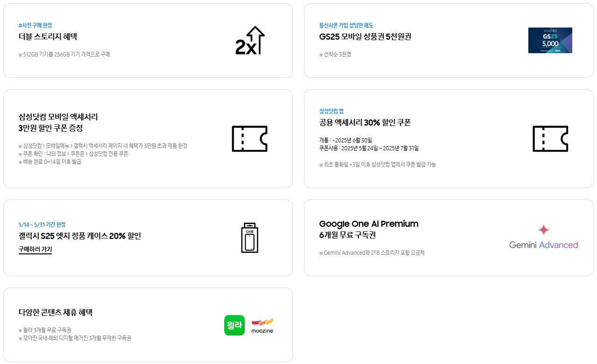Viewport: 597px width, 364px height.
Task: Click the 삼성닷컴 모바일 액세서리 coupon title
Action: (x=58, y=122)
